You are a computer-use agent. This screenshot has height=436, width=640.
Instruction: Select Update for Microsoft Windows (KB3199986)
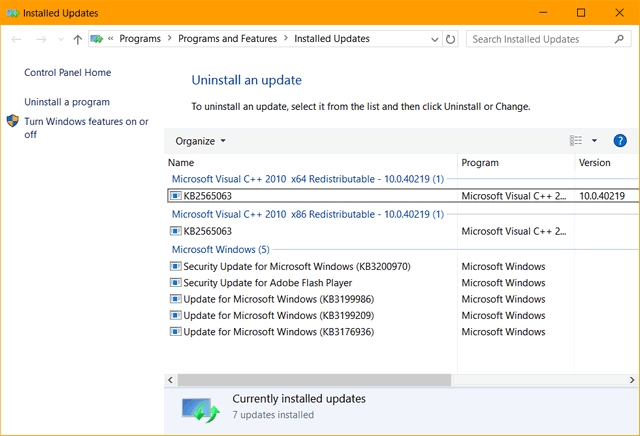point(403,299)
